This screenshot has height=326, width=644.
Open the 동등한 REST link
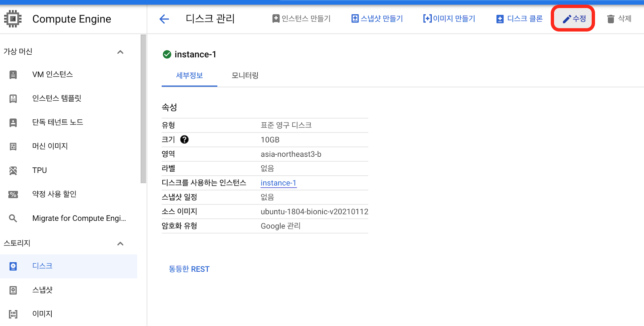189,269
